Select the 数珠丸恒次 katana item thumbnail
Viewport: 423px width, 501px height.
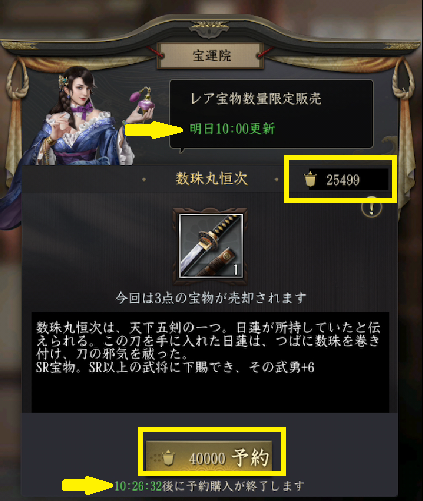[x=210, y=246]
